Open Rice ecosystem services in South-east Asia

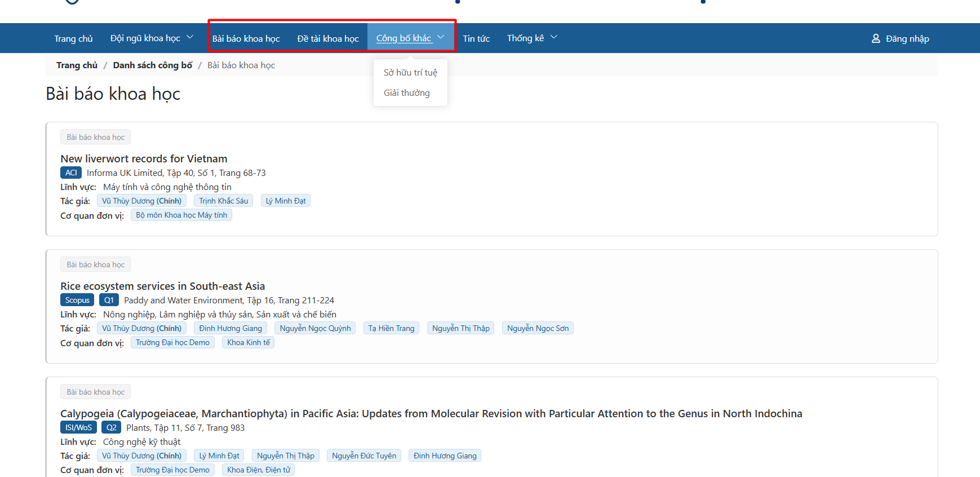pos(162,286)
